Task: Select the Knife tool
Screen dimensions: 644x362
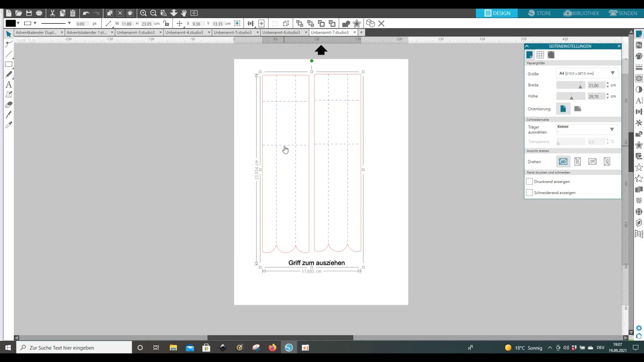Action: pos(9,115)
